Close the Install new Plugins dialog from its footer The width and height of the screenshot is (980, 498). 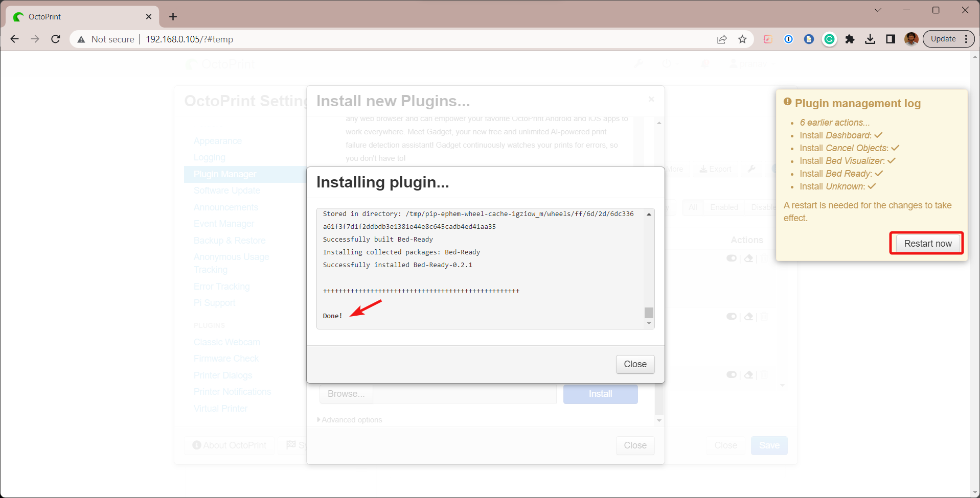[x=635, y=445]
